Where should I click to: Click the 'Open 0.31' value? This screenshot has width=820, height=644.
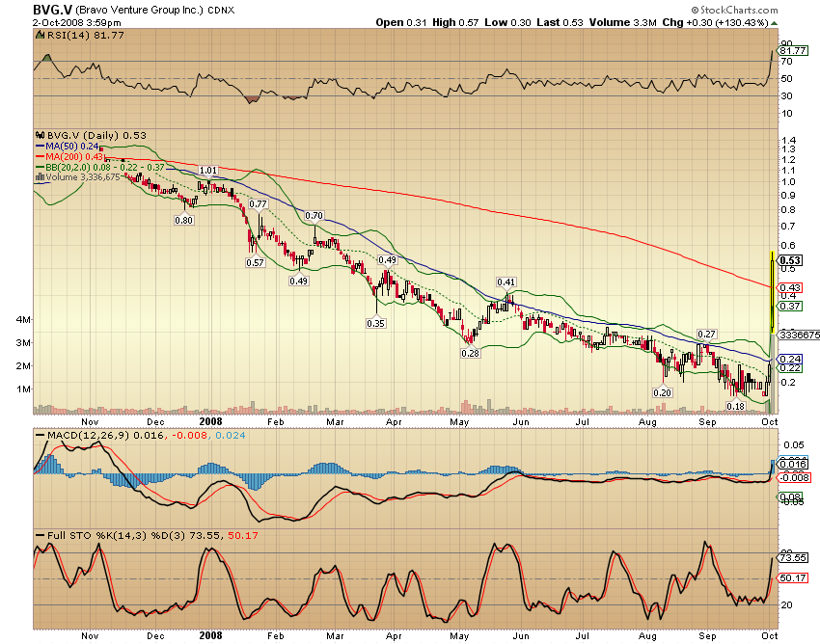point(401,22)
